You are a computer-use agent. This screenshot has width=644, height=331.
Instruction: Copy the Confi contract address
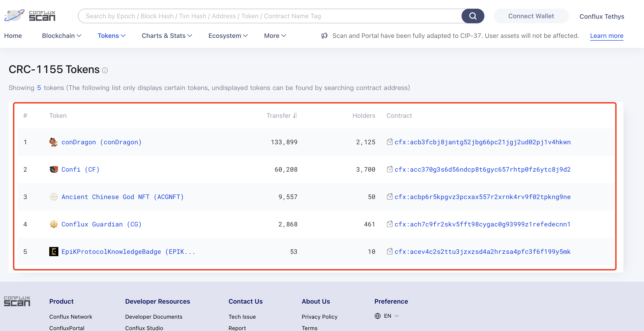pyautogui.click(x=390, y=169)
